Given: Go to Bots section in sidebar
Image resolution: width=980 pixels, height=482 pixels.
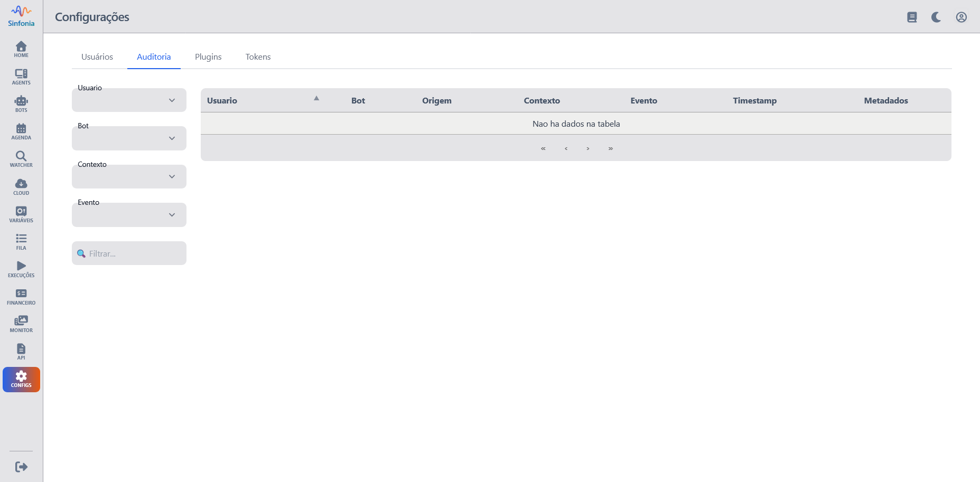Looking at the screenshot, I should click(21, 104).
